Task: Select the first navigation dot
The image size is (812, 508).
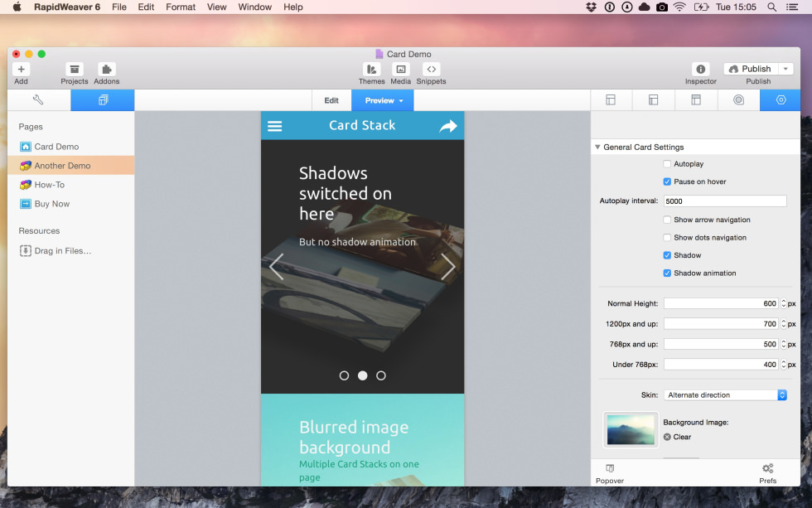Action: 344,375
